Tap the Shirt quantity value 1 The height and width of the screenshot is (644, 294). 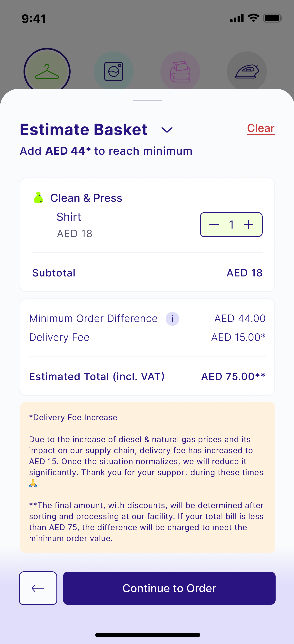(231, 224)
